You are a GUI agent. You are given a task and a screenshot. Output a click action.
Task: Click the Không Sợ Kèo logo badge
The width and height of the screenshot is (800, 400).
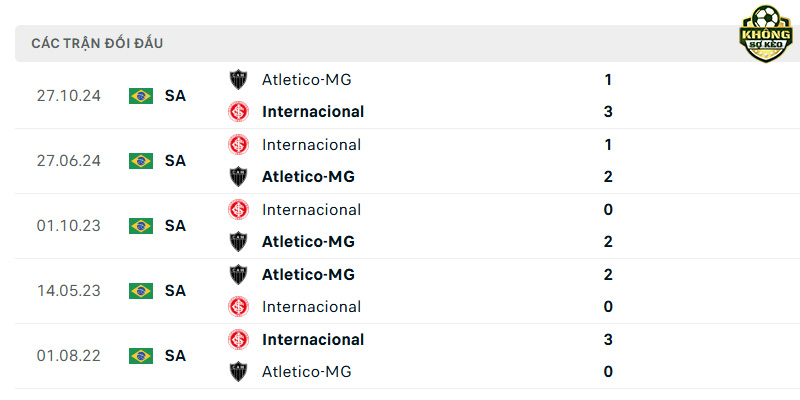click(x=766, y=34)
